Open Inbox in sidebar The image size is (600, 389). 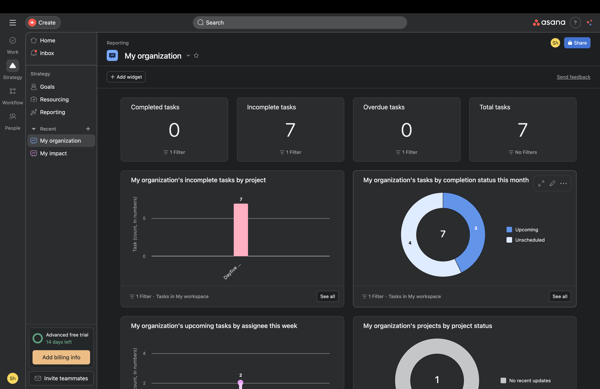click(61, 53)
